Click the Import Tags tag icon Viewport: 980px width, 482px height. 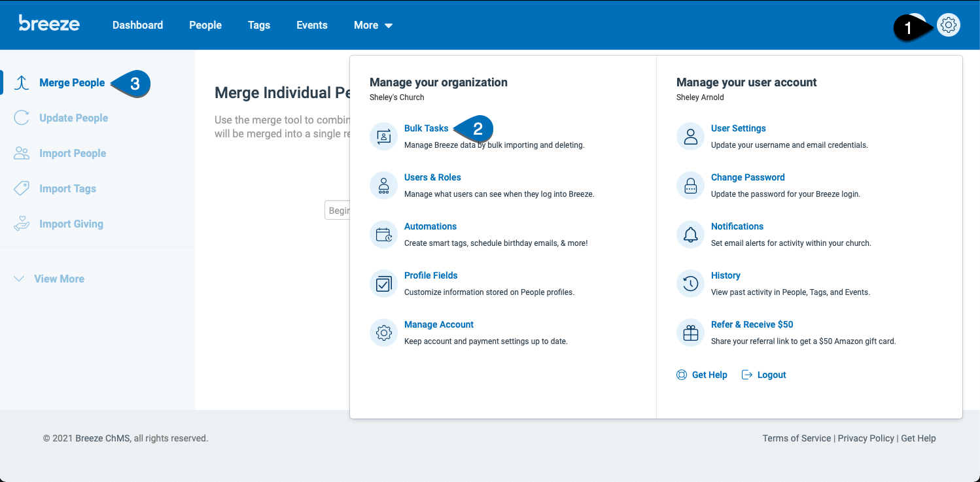coord(22,188)
